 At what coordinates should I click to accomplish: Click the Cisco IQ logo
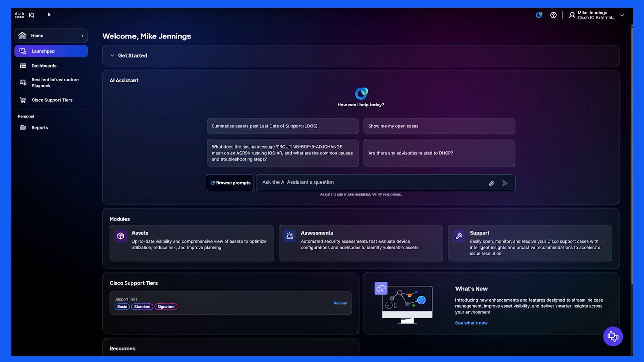(x=24, y=15)
